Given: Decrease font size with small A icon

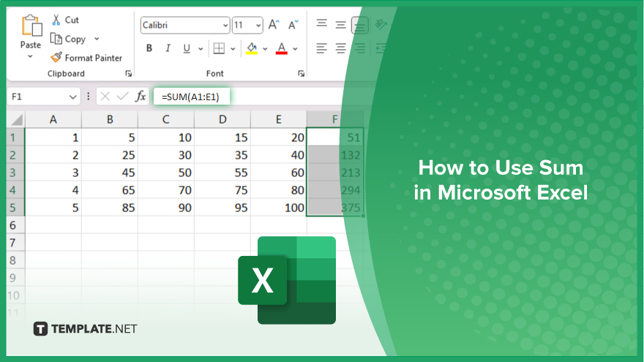Looking at the screenshot, I should point(293,25).
